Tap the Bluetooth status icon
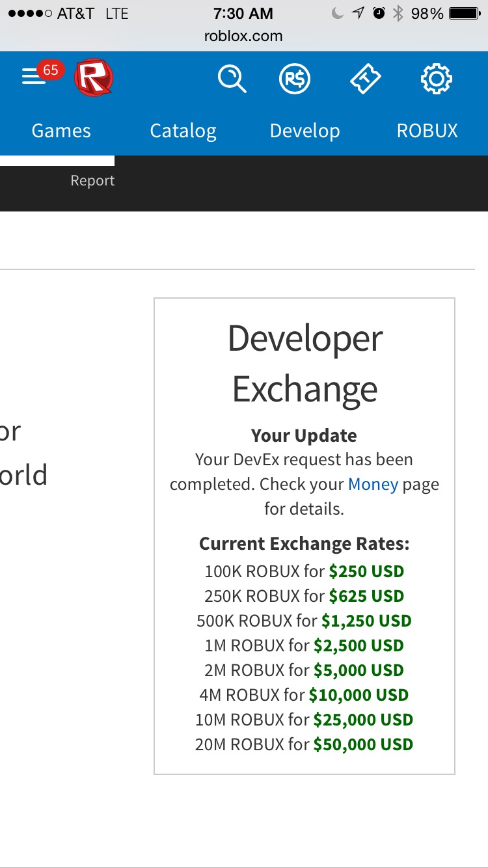The width and height of the screenshot is (488, 868). 398,14
